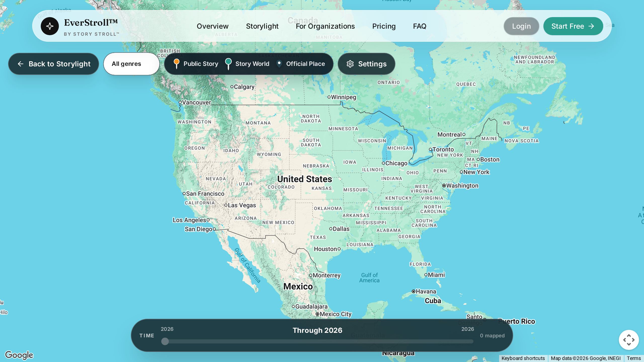
Task: Open the Overview nav item
Action: tap(213, 26)
